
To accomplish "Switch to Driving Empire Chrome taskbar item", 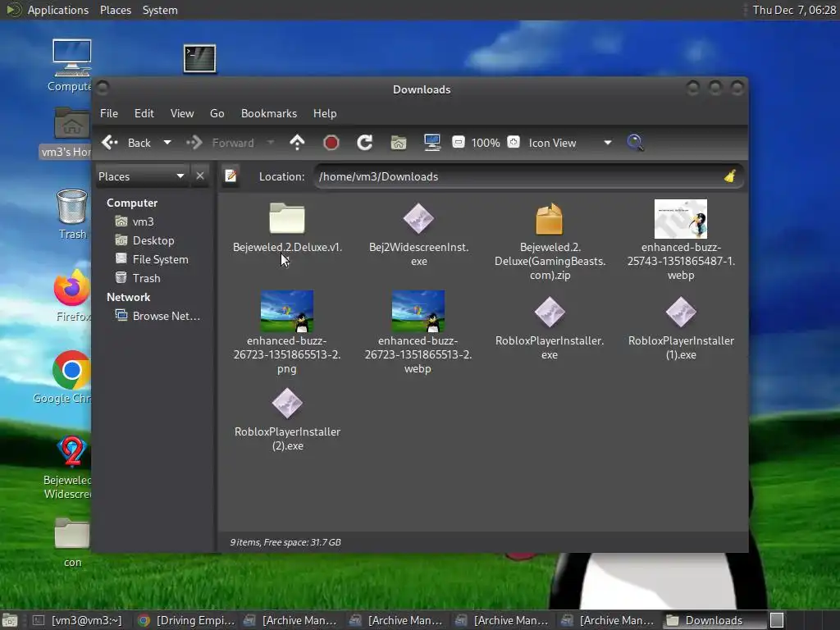I will (186, 620).
